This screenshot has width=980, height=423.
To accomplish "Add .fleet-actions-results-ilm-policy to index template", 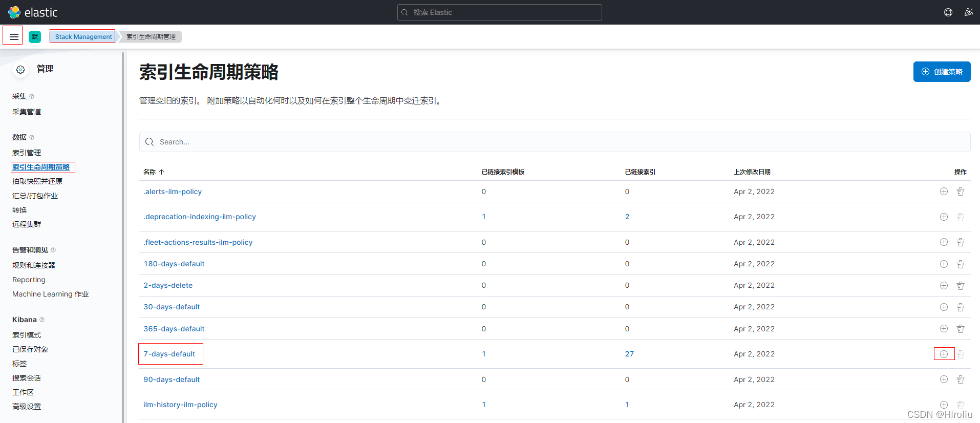I will coord(944,242).
